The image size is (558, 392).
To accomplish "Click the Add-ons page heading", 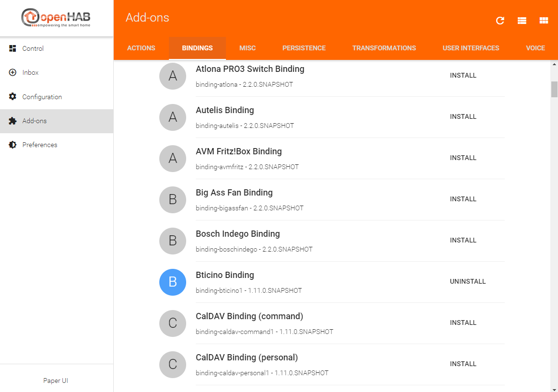I will click(x=147, y=17).
